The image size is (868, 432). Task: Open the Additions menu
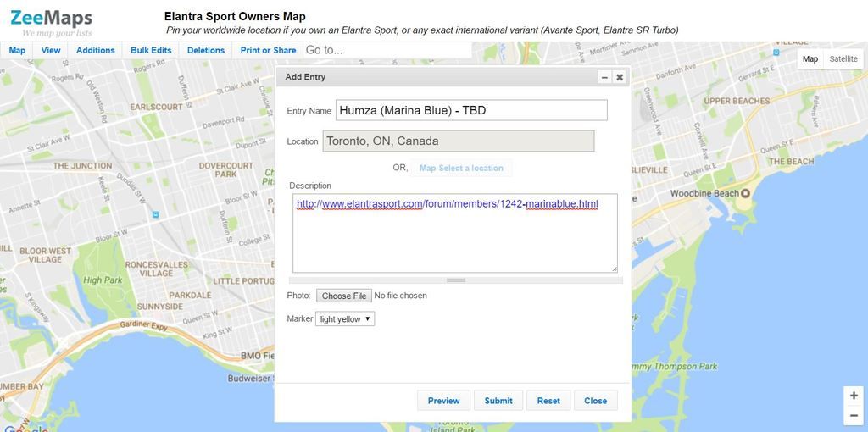(x=95, y=50)
